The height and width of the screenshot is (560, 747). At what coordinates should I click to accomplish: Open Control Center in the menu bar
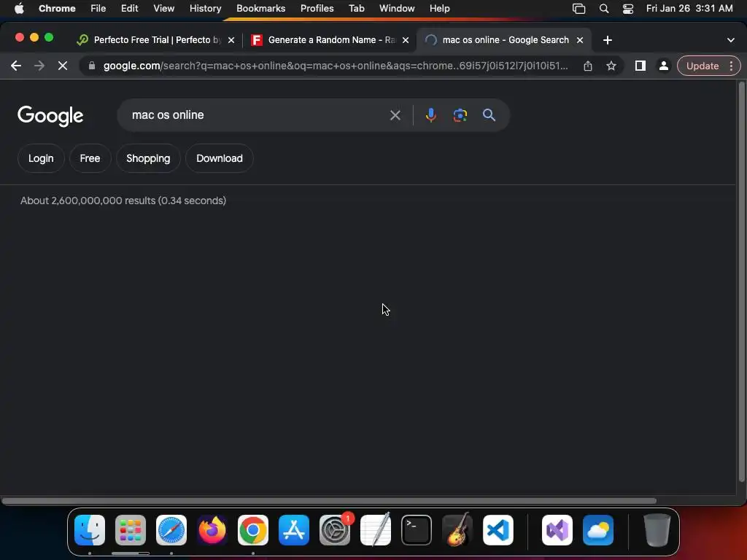(x=628, y=9)
